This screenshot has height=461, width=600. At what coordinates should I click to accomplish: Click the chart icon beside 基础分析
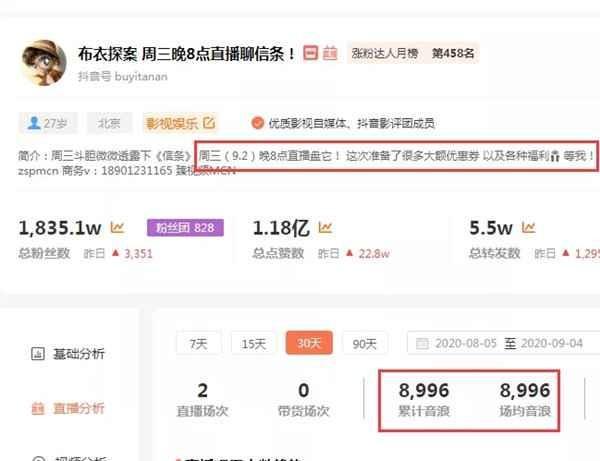pos(38,353)
